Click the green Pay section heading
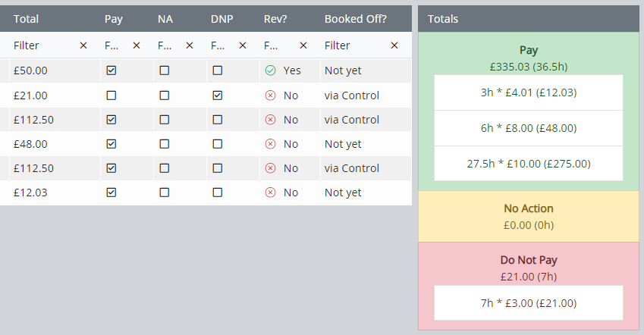 click(529, 51)
